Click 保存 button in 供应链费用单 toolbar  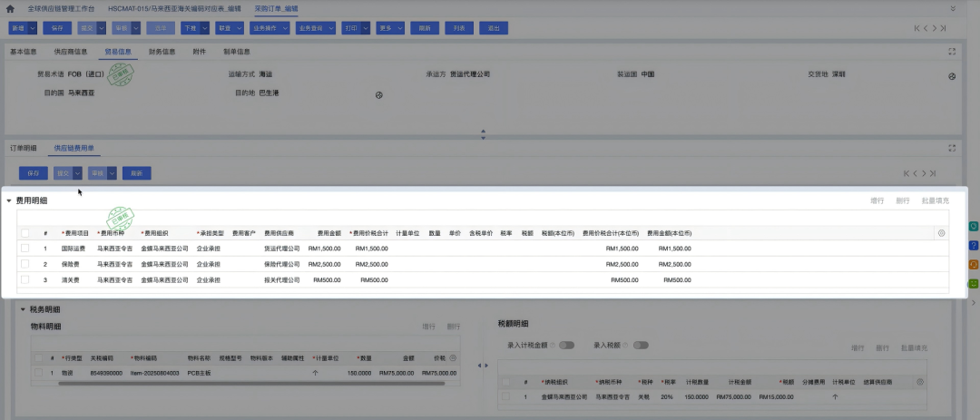[x=34, y=173]
